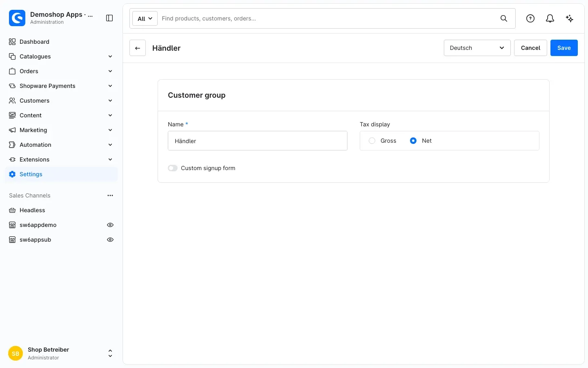Viewport: 588px width, 368px height.
Task: Click the Automation icon in sidebar
Action: pos(12,145)
